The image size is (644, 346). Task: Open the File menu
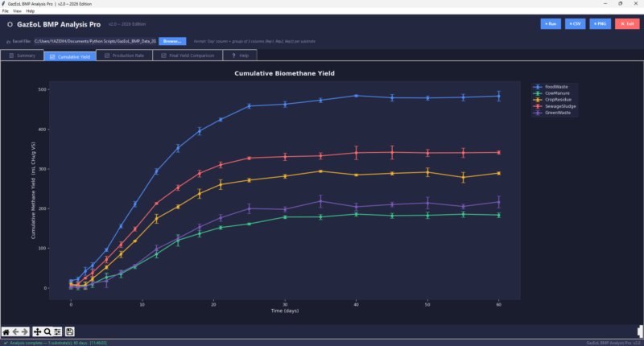coord(5,11)
